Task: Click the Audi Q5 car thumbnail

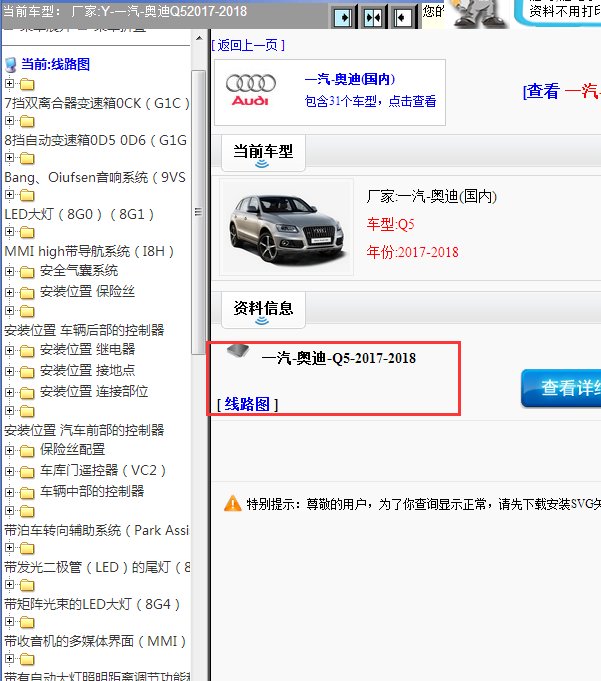Action: [x=286, y=227]
